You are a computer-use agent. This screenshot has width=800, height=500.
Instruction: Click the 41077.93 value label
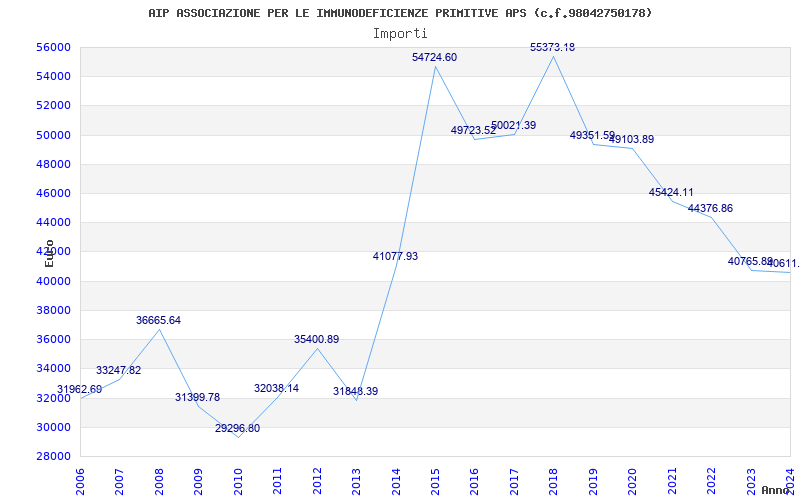coord(395,257)
